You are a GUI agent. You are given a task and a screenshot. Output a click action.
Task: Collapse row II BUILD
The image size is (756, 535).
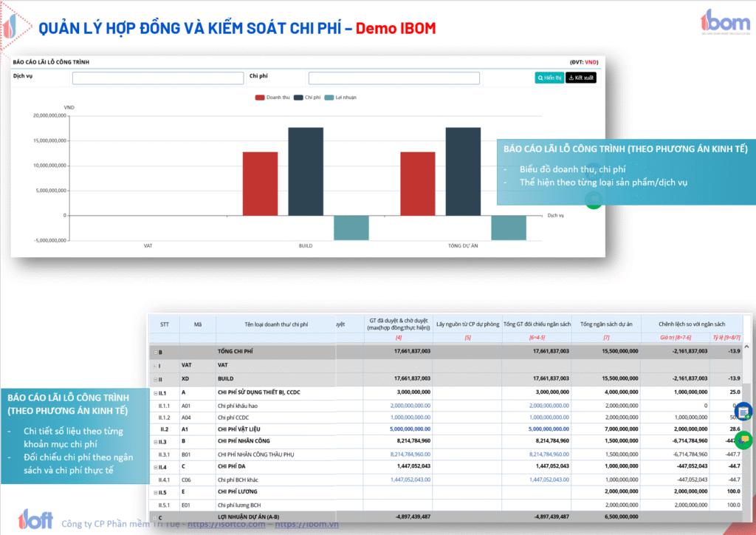click(x=156, y=379)
